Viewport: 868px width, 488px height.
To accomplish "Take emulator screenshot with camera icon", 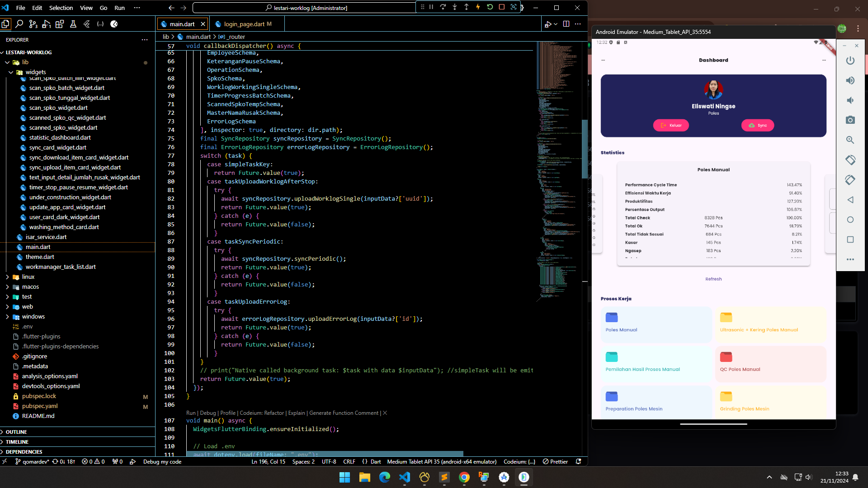I will [x=850, y=120].
